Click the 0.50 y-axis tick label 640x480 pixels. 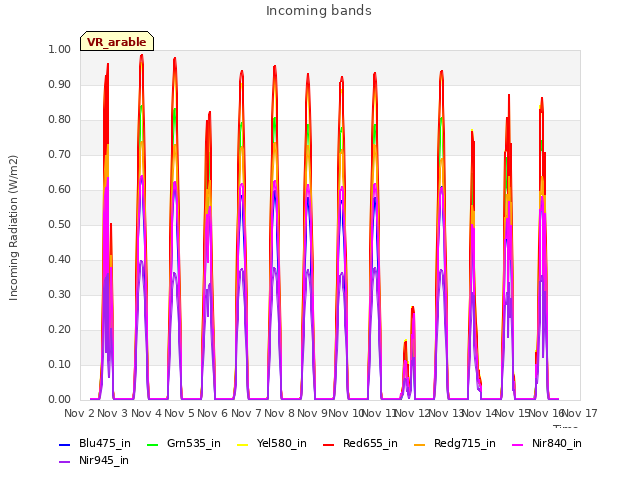60,224
